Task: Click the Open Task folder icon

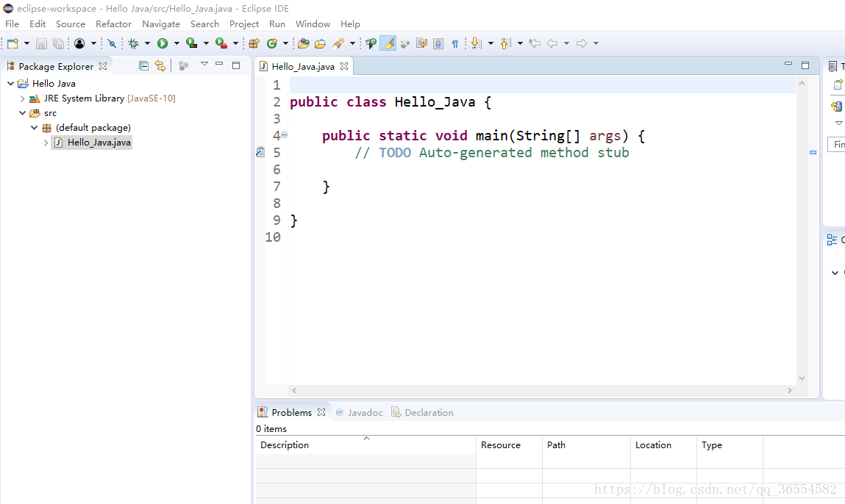Action: coord(320,43)
